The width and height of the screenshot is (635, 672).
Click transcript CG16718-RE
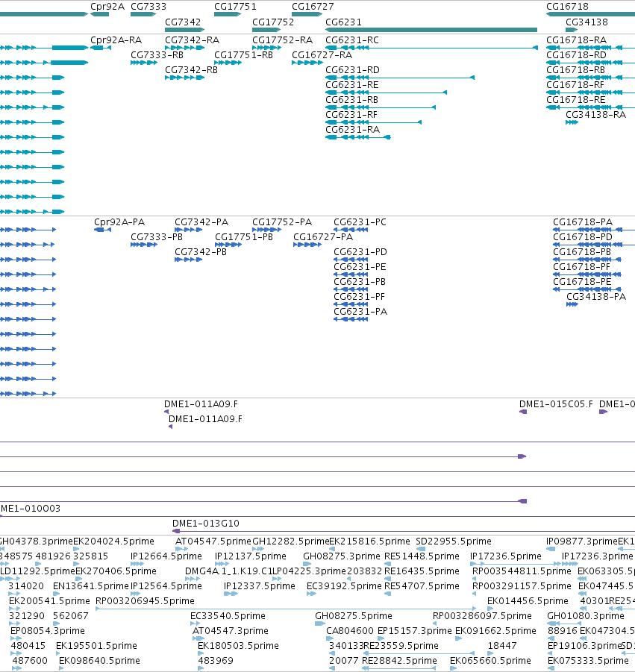(x=576, y=99)
